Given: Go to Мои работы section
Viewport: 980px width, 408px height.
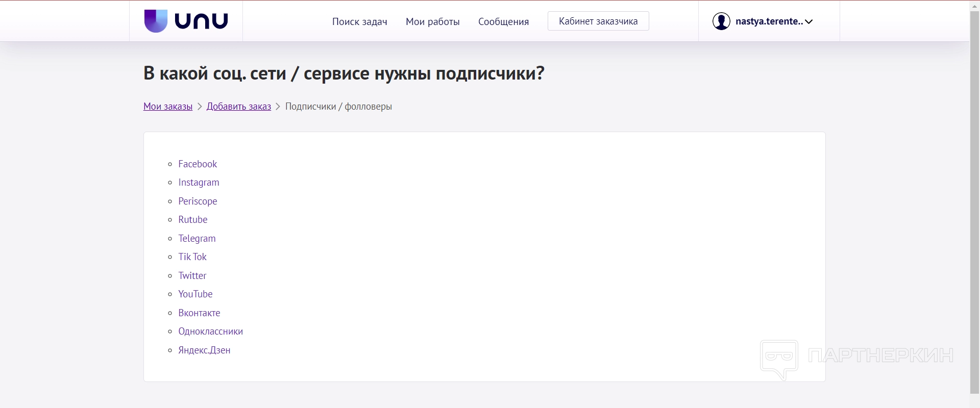Looking at the screenshot, I should 432,21.
